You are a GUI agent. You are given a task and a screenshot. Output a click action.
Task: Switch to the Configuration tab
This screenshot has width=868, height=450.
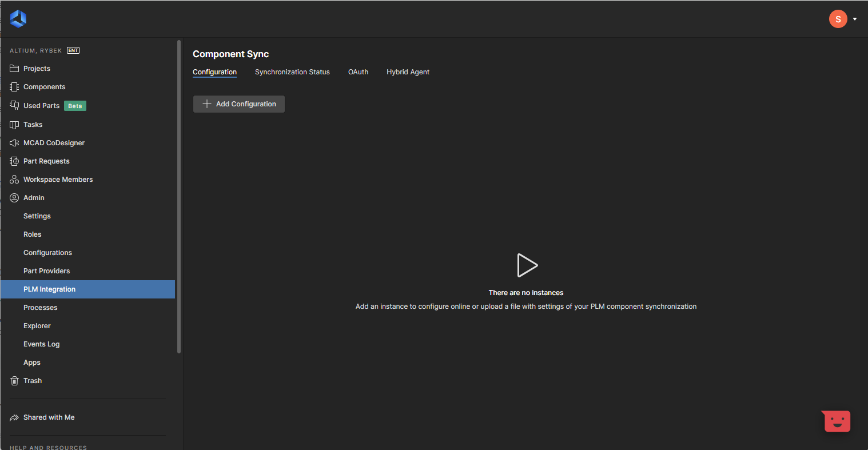coord(214,72)
